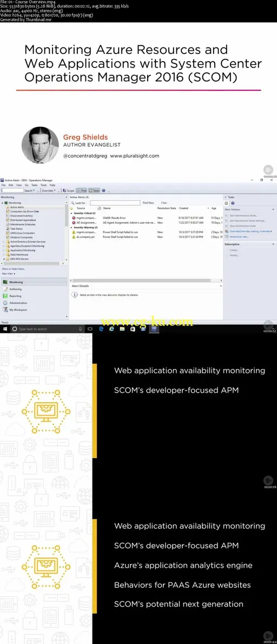Open the Overrides dropdown in toolbar
This screenshot has width=277, height=644.
click(49, 191)
